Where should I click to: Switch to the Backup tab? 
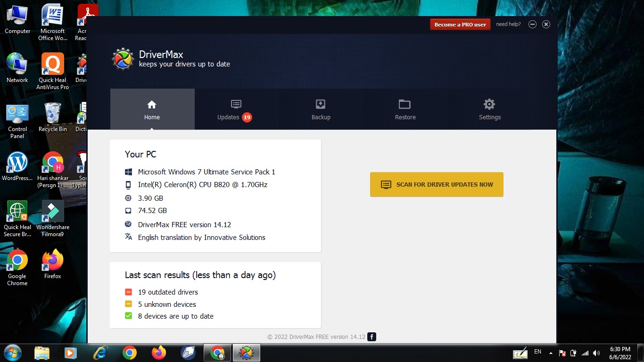[x=321, y=109]
